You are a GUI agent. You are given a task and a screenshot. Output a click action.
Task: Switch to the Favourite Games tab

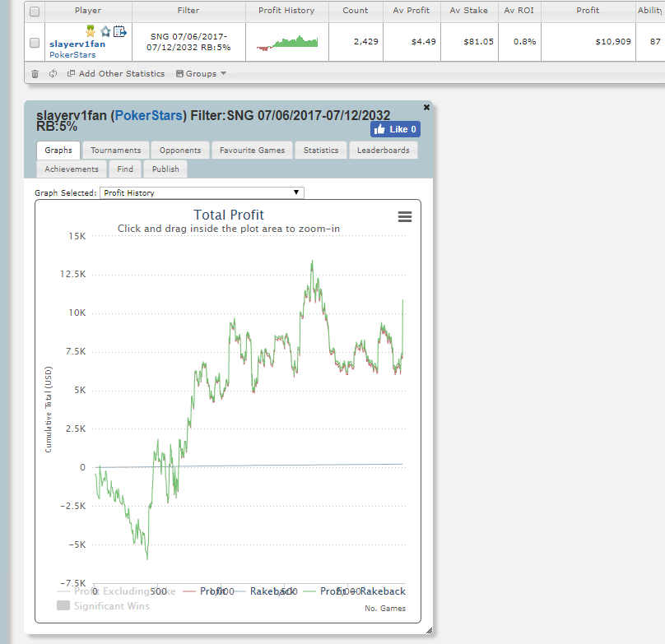tap(253, 150)
